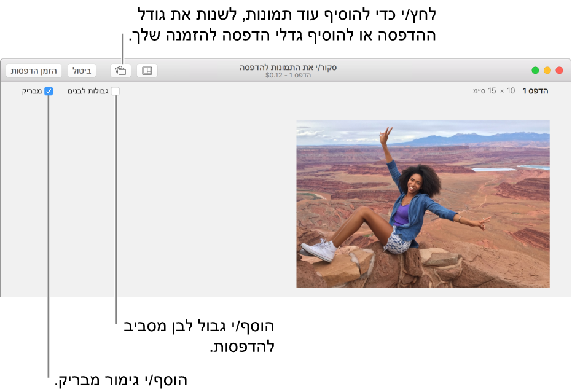Image resolution: width=572 pixels, height=392 pixels.
Task: Close the window with red button
Action: 559,70
